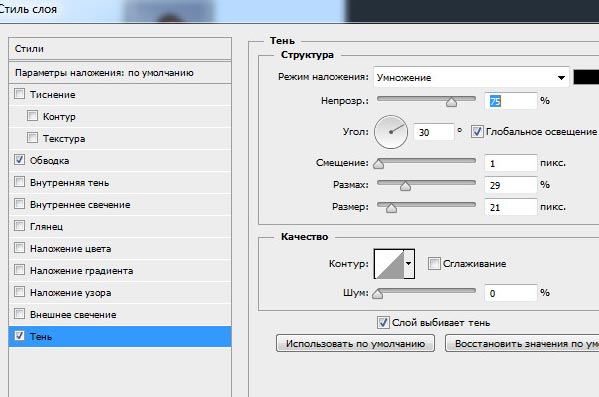The image size is (599, 397).
Task: Enable the Тиснение style checkbox
Action: click(19, 94)
